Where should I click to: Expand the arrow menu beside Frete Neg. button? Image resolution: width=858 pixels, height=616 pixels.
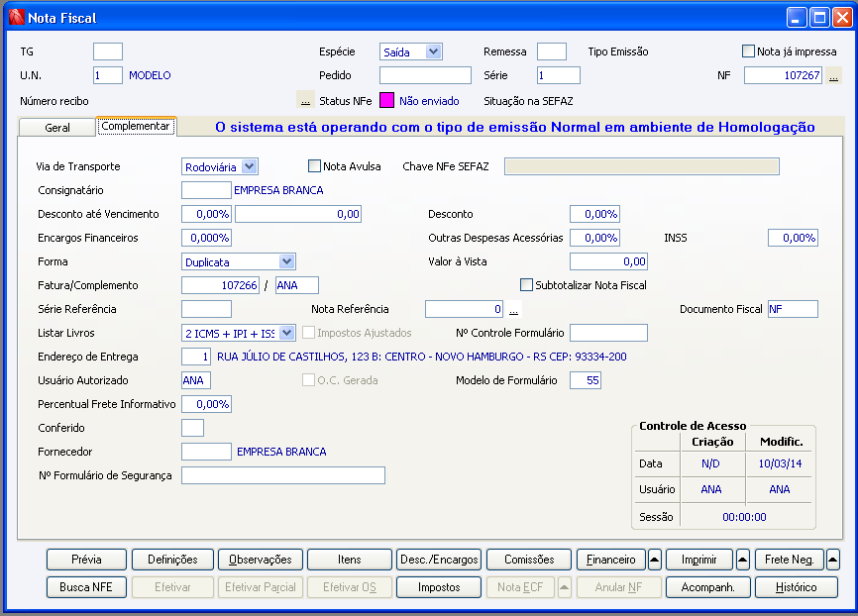[832, 560]
